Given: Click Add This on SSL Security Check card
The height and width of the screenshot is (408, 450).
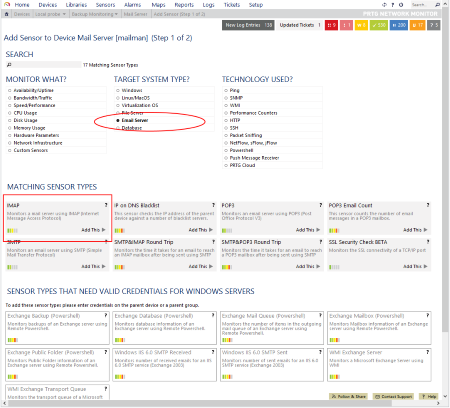Looking at the screenshot, I should (415, 266).
